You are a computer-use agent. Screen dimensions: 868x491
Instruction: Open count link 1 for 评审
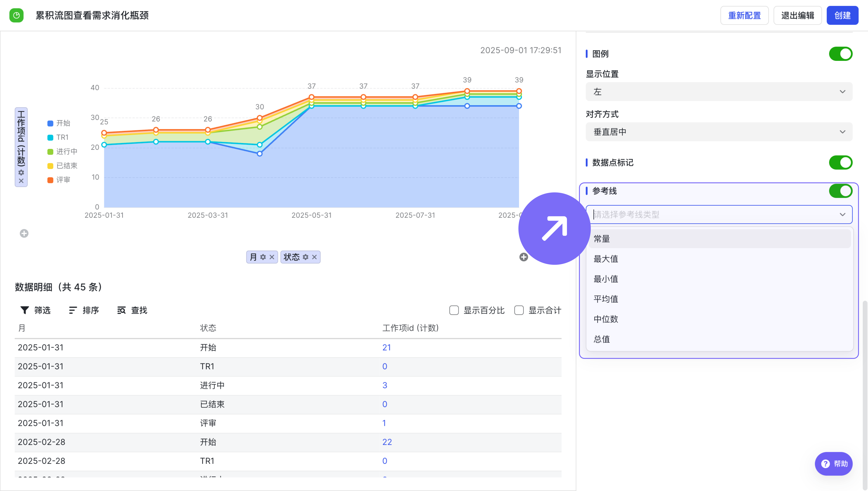384,423
